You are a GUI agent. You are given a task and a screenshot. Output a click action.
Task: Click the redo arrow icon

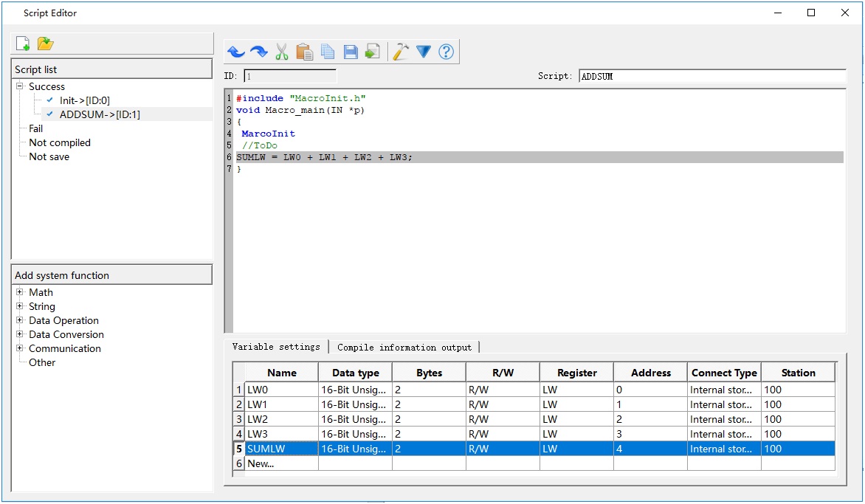(x=258, y=52)
